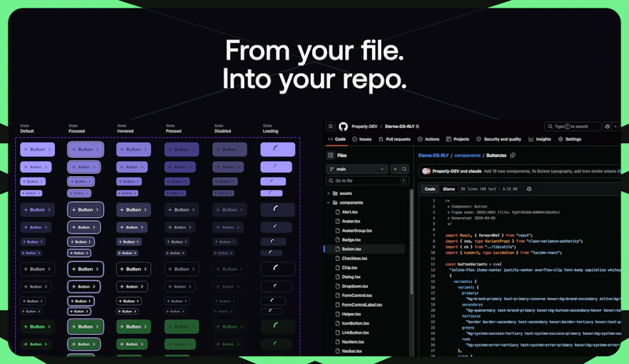629x364 pixels.
Task: Open the dropdown arrow beside the Copilot icon
Action: pyautogui.click(x=616, y=127)
